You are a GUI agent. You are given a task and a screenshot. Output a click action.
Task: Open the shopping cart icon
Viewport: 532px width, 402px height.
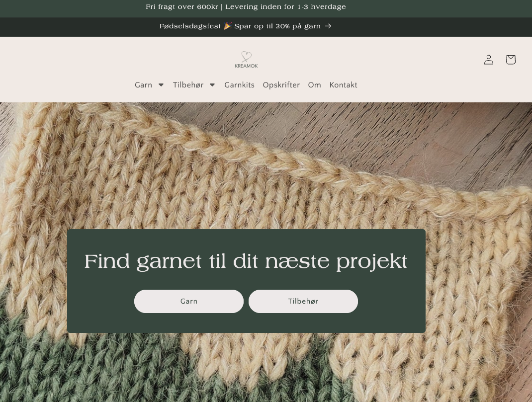511,60
